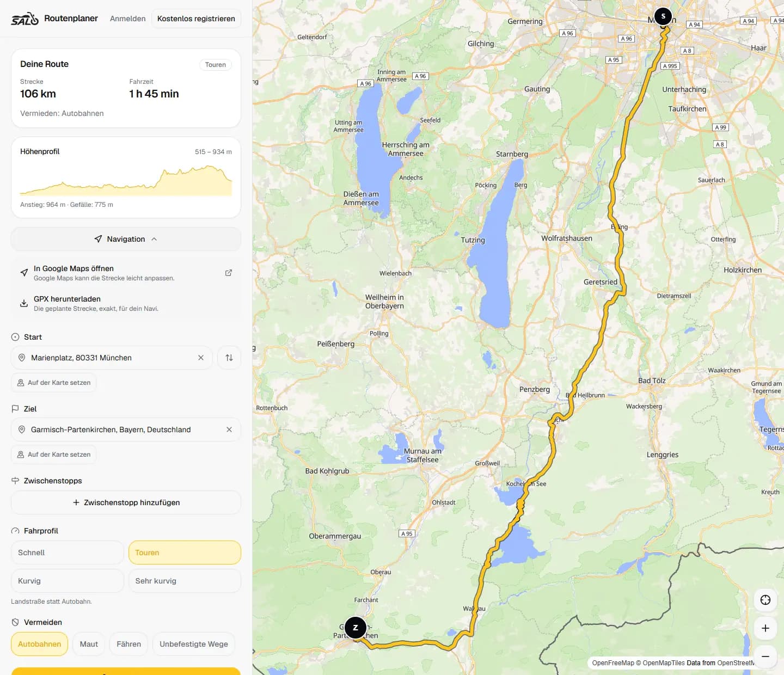Toggle the Maut avoid option
The image size is (784, 675).
click(x=89, y=644)
